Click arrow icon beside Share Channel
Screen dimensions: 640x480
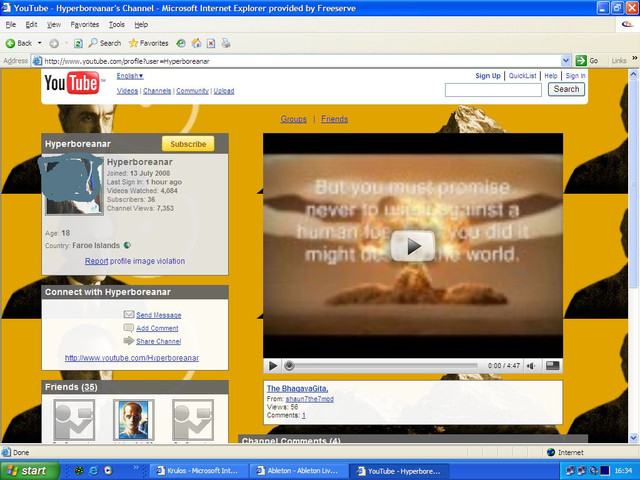click(x=129, y=341)
